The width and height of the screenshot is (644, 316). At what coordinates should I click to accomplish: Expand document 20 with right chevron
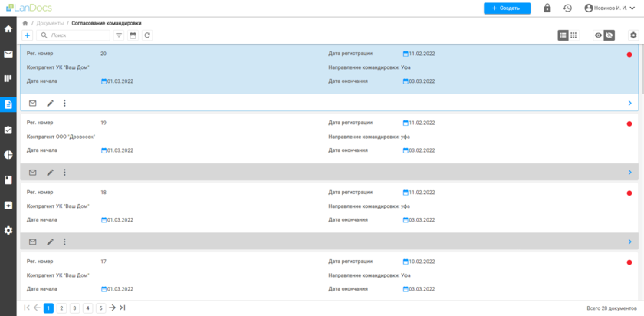tap(629, 103)
